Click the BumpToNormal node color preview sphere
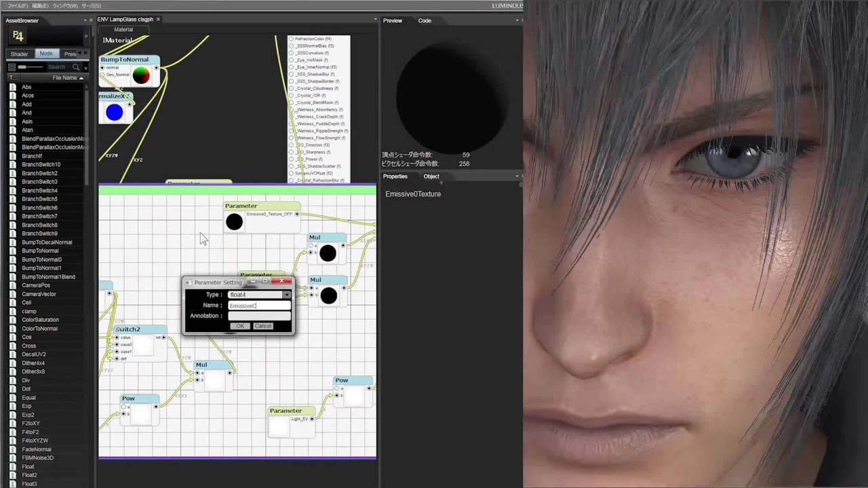The width and height of the screenshot is (868, 488). [x=141, y=75]
